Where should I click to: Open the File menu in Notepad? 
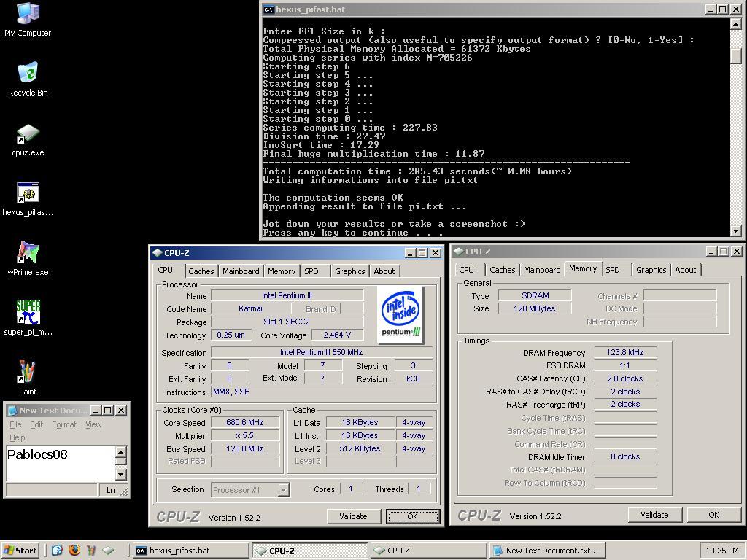15,425
